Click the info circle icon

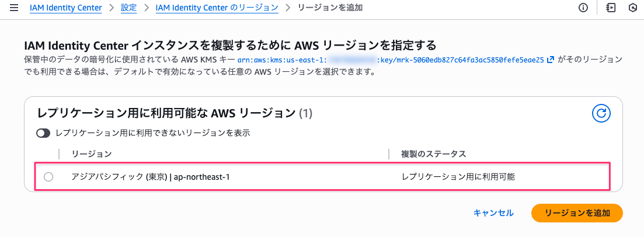pyautogui.click(x=583, y=8)
